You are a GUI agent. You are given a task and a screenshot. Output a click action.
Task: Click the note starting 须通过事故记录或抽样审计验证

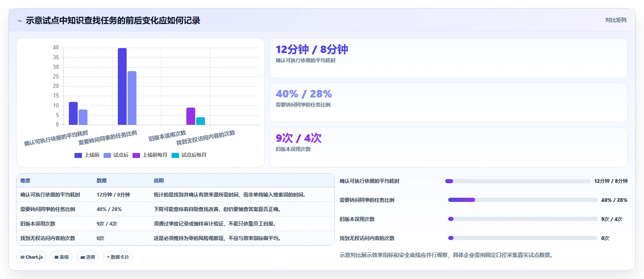(215, 223)
